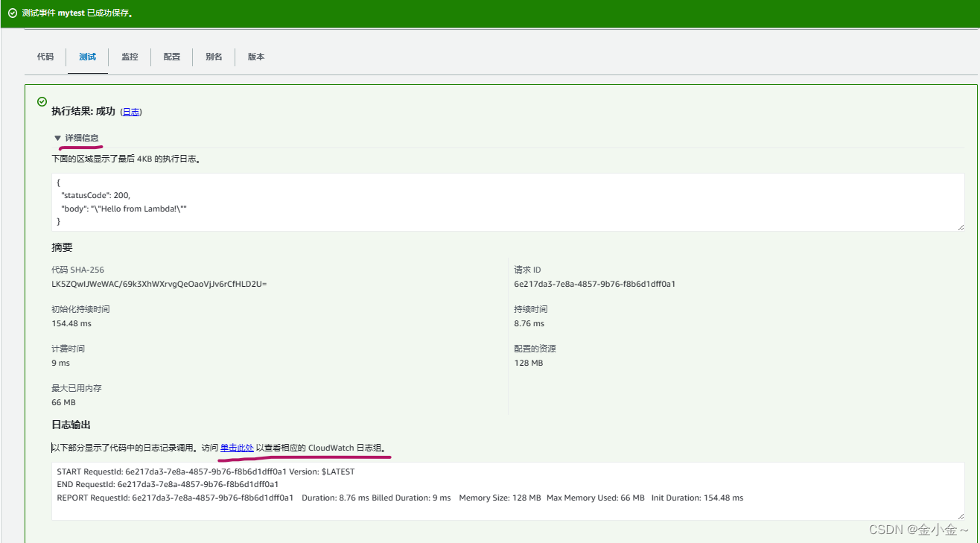980x543 pixels.
Task: Select the 请求 ID value 6e217da3-7e8a-4857
Action: (x=594, y=284)
